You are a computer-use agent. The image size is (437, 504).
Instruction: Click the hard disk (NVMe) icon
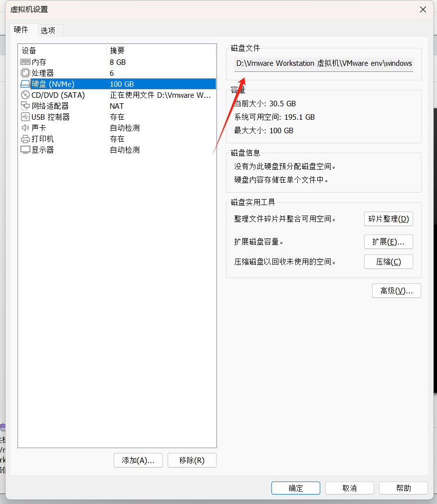point(25,84)
